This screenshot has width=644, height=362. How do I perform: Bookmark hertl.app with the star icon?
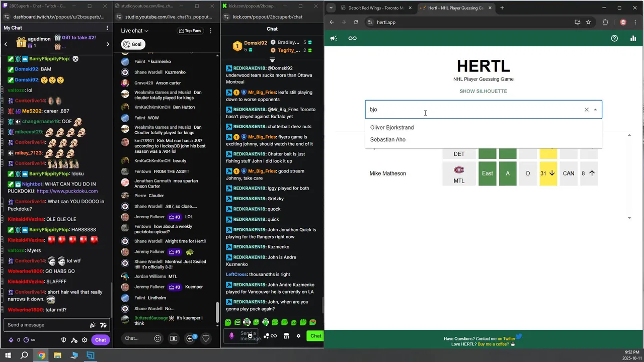pos(588,22)
